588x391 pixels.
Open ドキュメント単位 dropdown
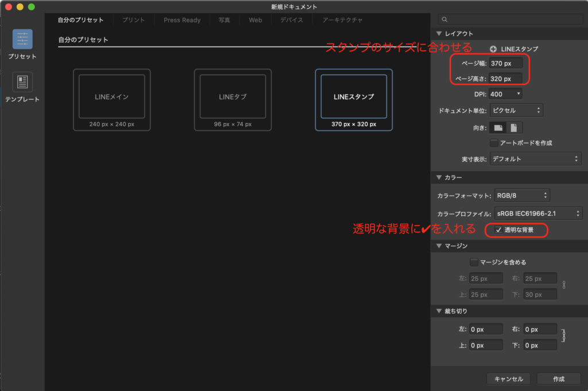[x=516, y=110]
